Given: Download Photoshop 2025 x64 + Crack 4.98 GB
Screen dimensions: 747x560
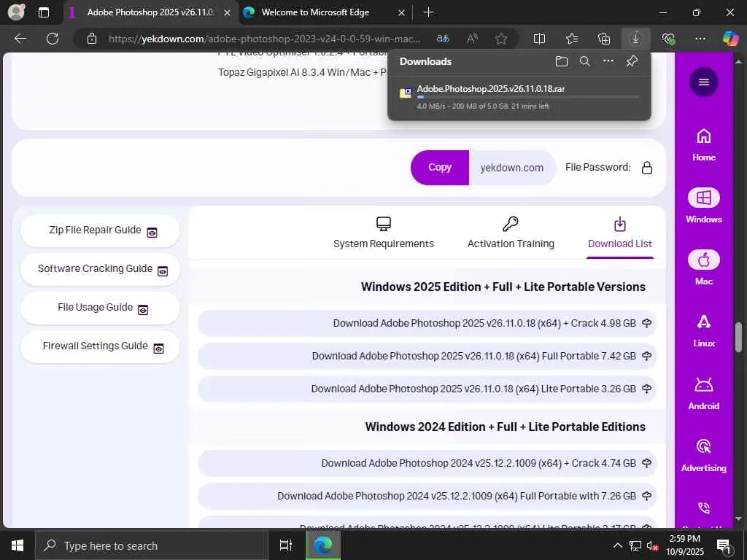Looking at the screenshot, I should pos(427,323).
